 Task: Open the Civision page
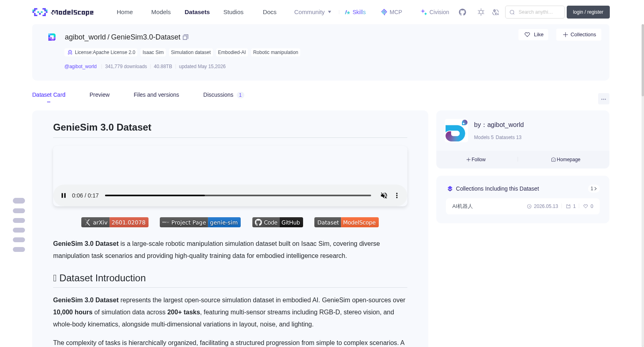click(x=435, y=12)
